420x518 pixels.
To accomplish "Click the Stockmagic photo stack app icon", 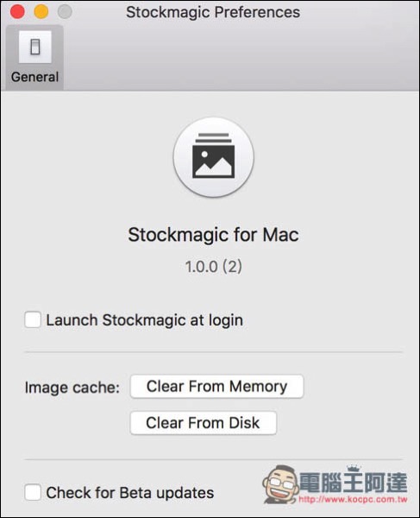I will (x=214, y=157).
